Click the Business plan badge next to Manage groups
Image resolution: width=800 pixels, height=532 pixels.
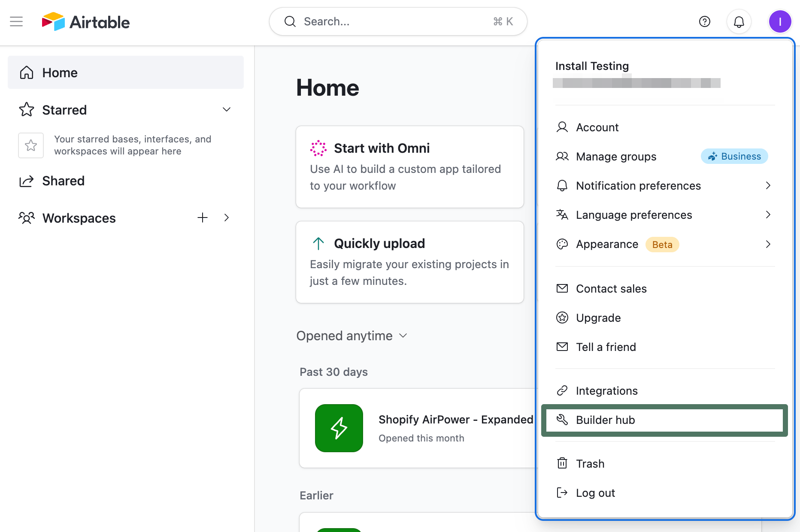coord(734,156)
